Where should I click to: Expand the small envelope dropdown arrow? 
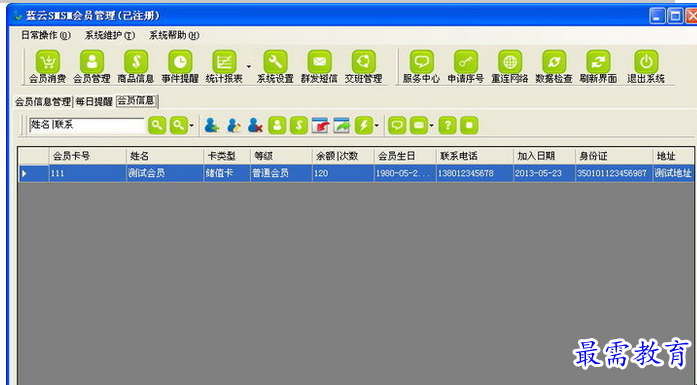pyautogui.click(x=431, y=126)
